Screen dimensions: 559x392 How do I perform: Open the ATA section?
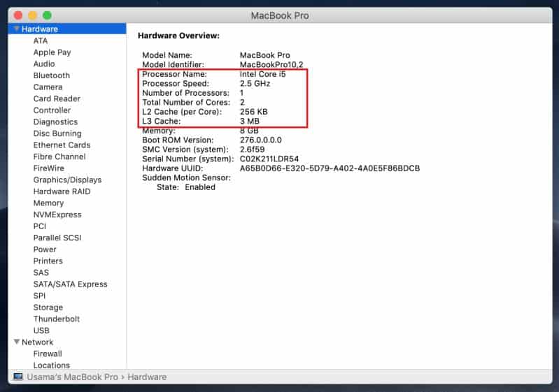[41, 41]
